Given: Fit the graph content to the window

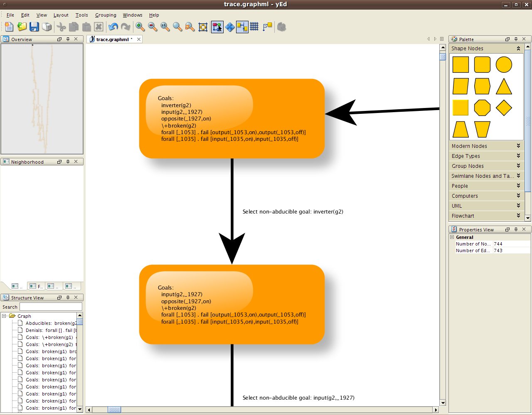Looking at the screenshot, I should pyautogui.click(x=203, y=27).
